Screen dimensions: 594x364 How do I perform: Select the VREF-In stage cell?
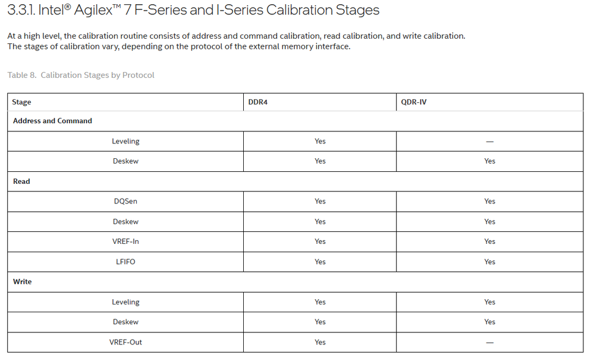coord(125,241)
